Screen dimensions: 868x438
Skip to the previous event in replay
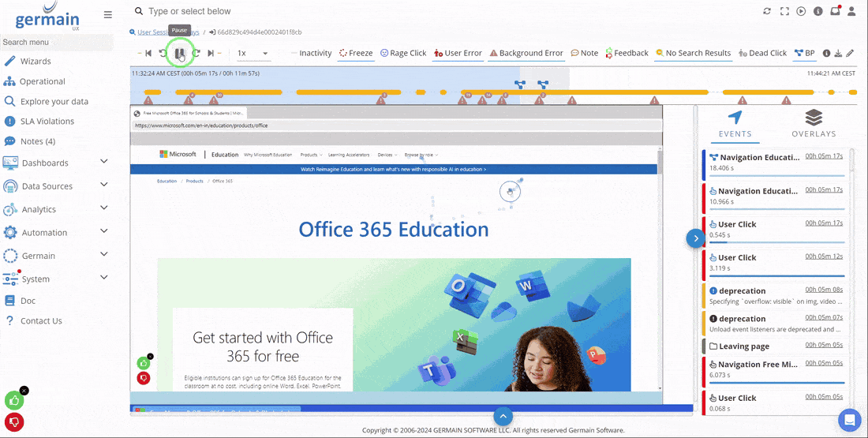(x=148, y=53)
